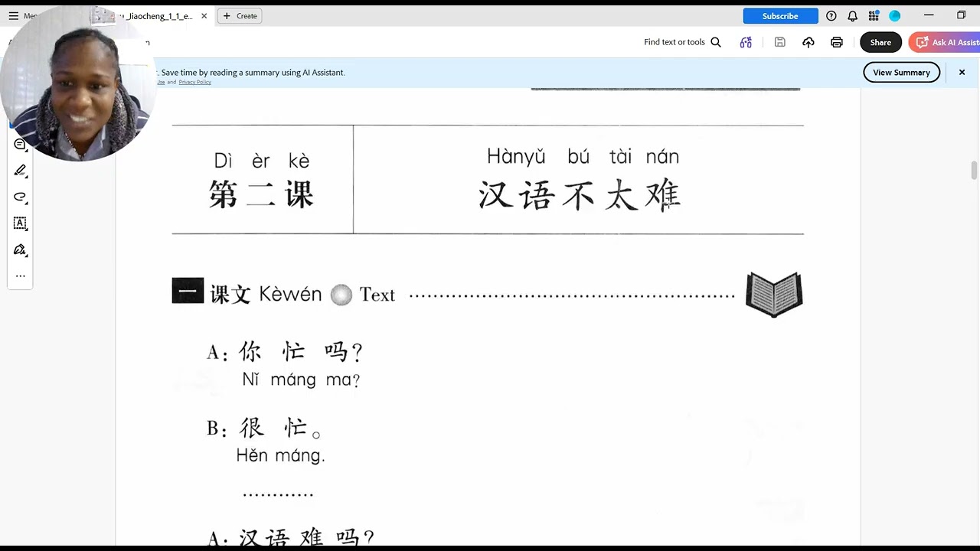Open the apps grid icon

pos(874,15)
